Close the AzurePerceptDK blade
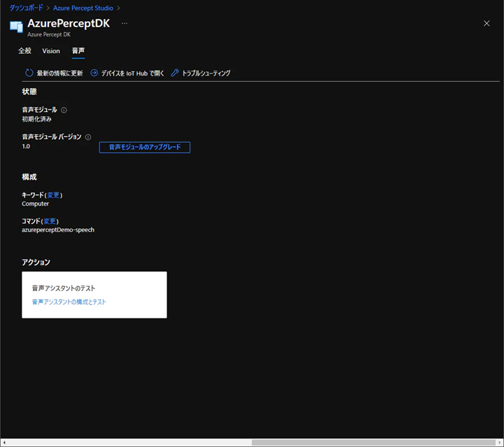The image size is (504, 447). (x=486, y=24)
